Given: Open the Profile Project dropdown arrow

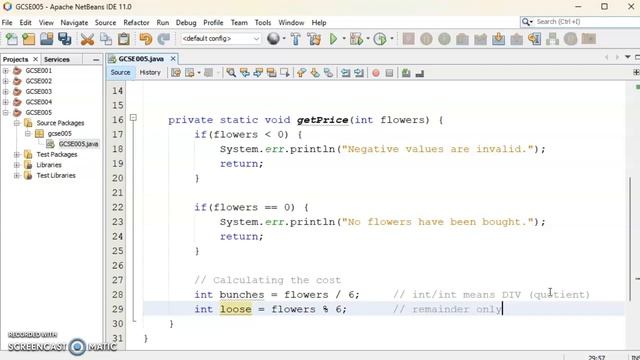Looking at the screenshot, I should click(x=392, y=39).
